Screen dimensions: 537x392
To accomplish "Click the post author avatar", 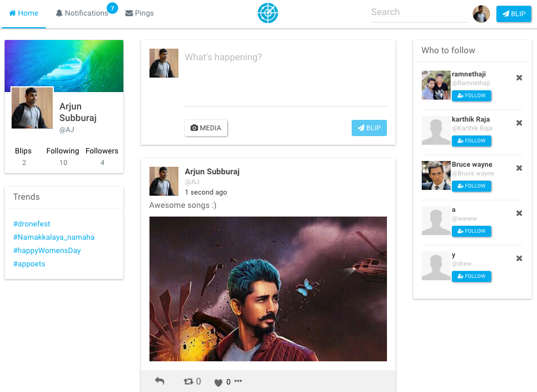I will coord(164,181).
